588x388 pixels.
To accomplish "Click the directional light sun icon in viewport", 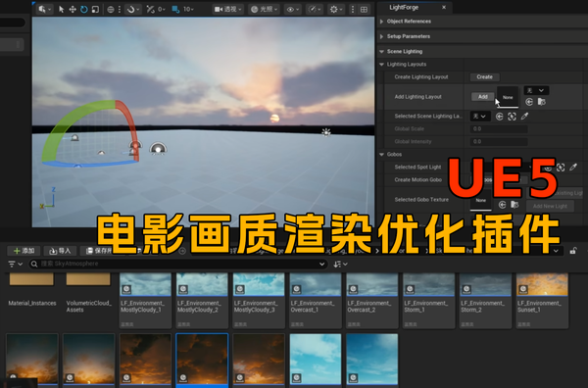I will click(326, 132).
